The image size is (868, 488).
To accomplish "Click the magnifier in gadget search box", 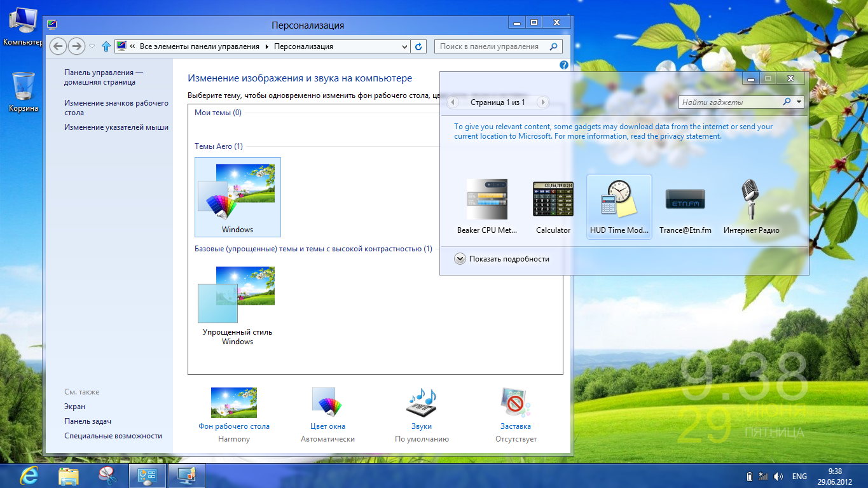I will [787, 102].
